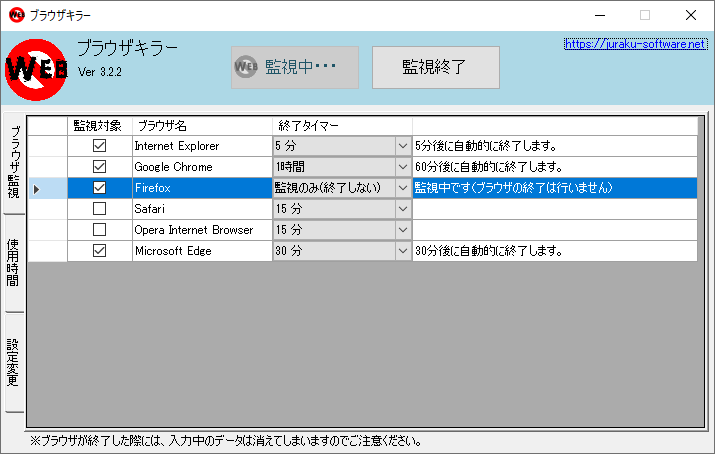This screenshot has width=715, height=454.
Task: Open Safari's 15 分 timer dropdown
Action: click(x=403, y=209)
